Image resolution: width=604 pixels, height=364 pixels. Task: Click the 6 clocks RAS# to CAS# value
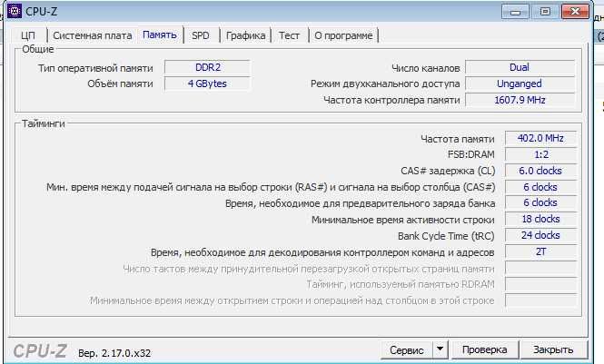click(540, 187)
